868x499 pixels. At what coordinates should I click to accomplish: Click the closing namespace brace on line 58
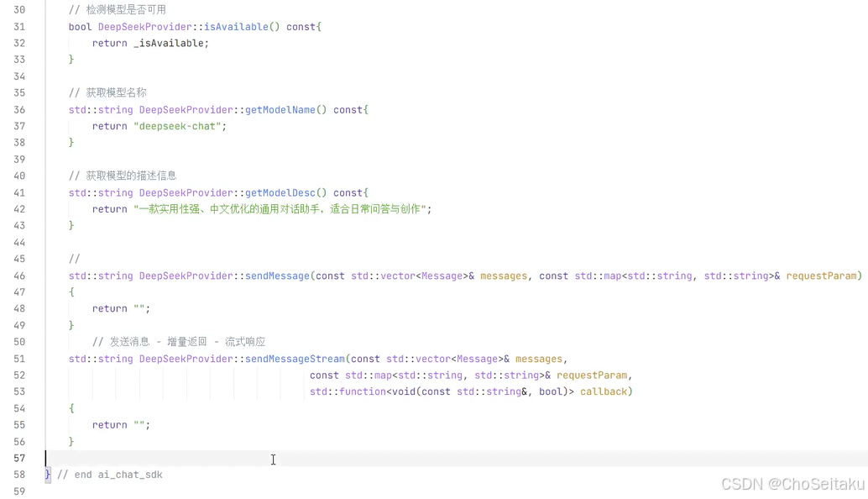48,475
